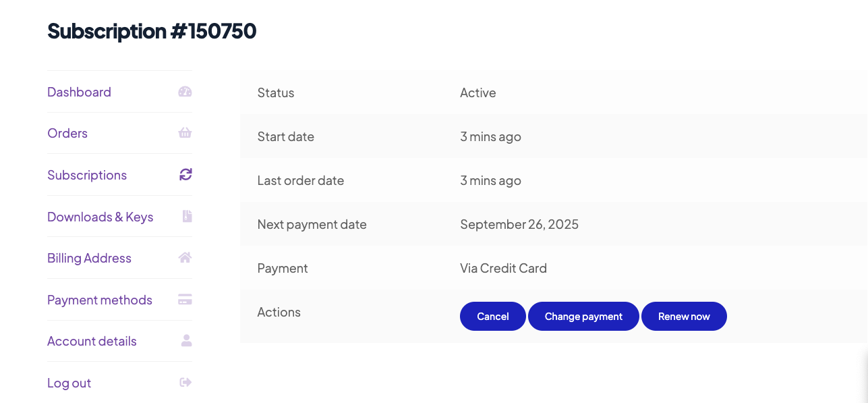Click the Log out sign-out icon
868x403 pixels.
[x=185, y=382]
